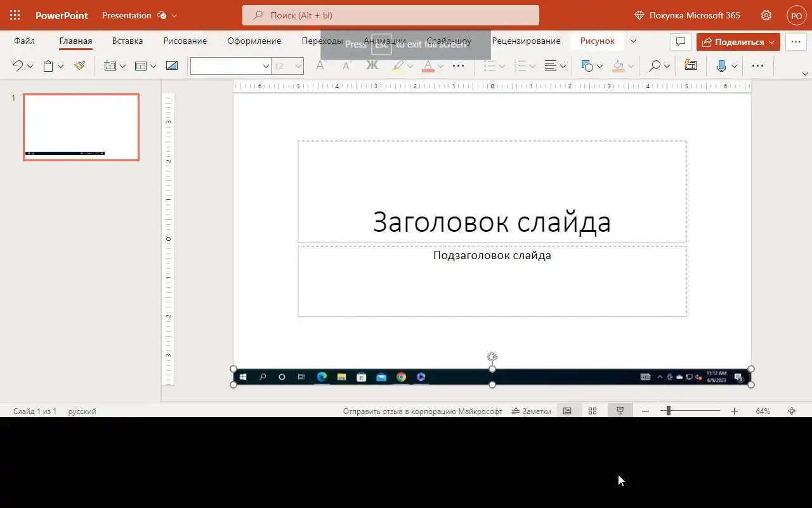The height and width of the screenshot is (508, 812).
Task: Click the zoom slider handle
Action: [668, 411]
